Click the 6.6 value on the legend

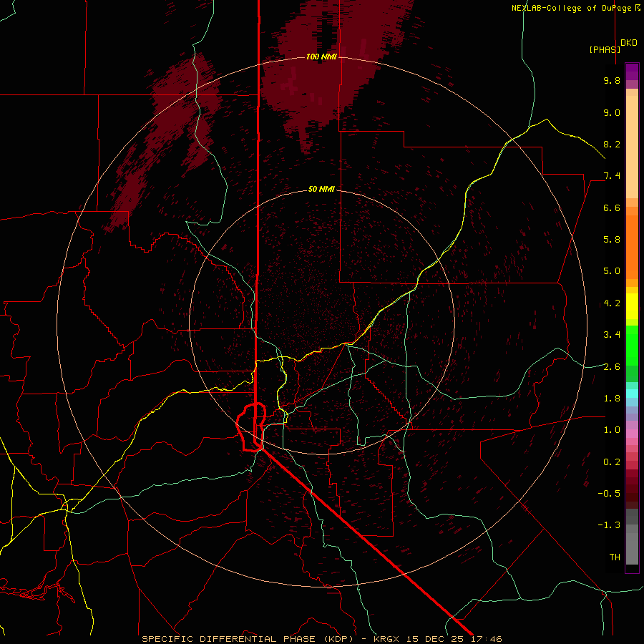click(x=612, y=208)
